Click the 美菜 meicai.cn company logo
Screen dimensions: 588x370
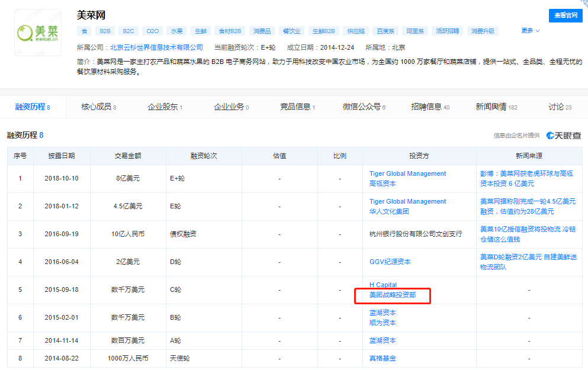[37, 33]
